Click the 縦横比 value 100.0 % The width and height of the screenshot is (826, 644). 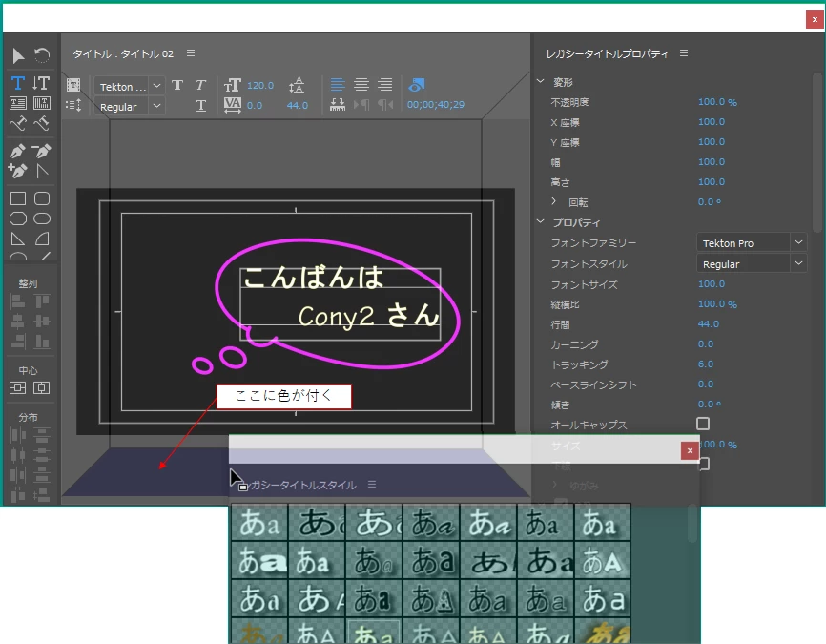(717, 304)
